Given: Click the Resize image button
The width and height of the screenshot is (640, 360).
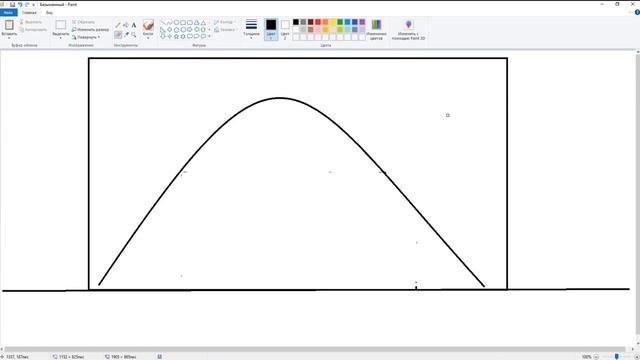Looking at the screenshot, I should coord(90,30).
